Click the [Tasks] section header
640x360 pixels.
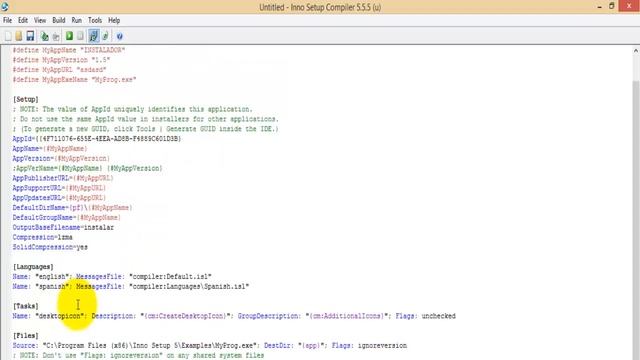[26, 306]
